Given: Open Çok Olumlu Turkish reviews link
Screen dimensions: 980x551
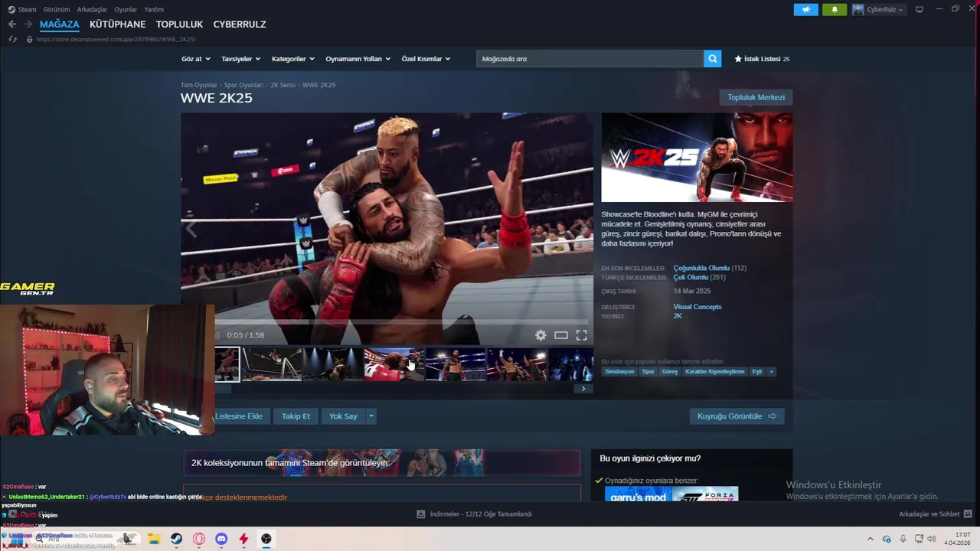Looking at the screenshot, I should 690,277.
